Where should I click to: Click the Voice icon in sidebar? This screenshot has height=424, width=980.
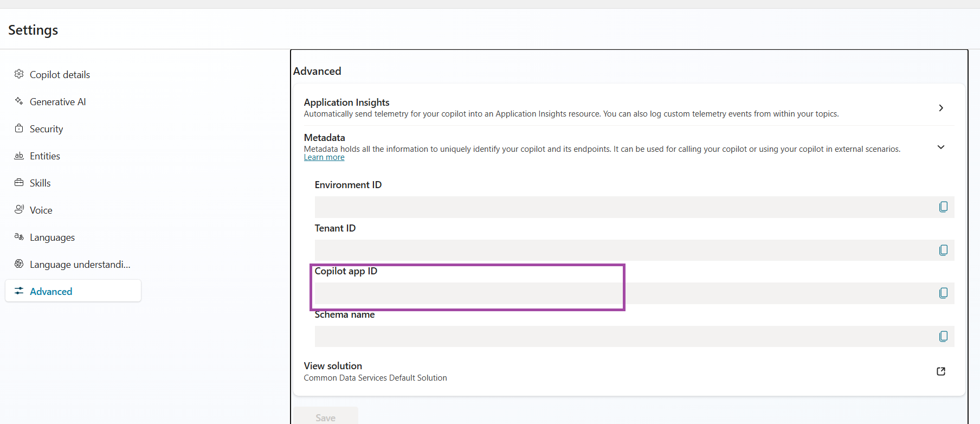(19, 210)
